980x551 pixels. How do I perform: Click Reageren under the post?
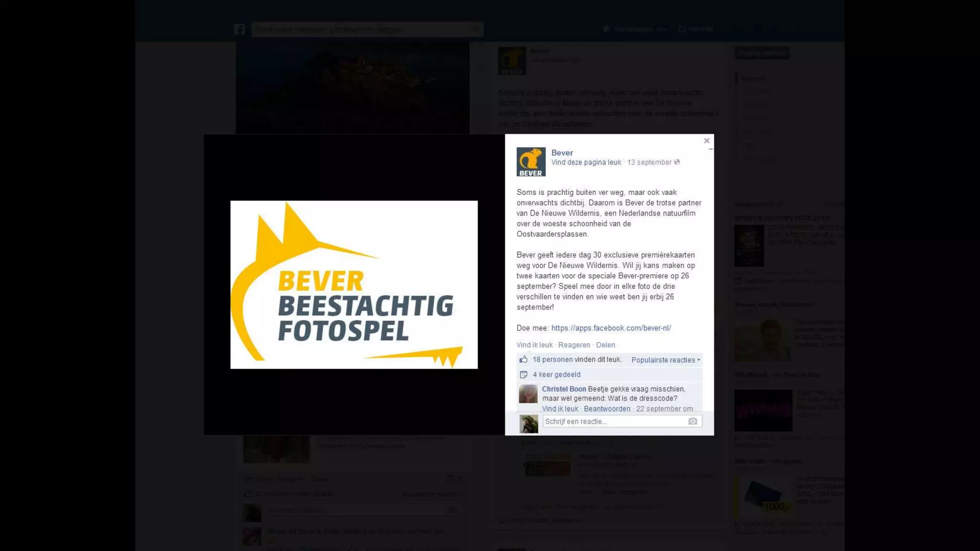574,345
